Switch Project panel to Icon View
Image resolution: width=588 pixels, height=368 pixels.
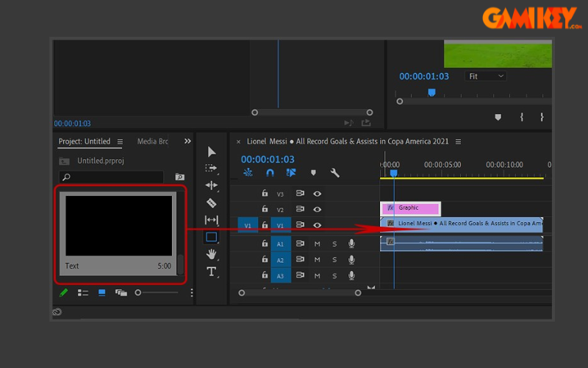click(101, 292)
